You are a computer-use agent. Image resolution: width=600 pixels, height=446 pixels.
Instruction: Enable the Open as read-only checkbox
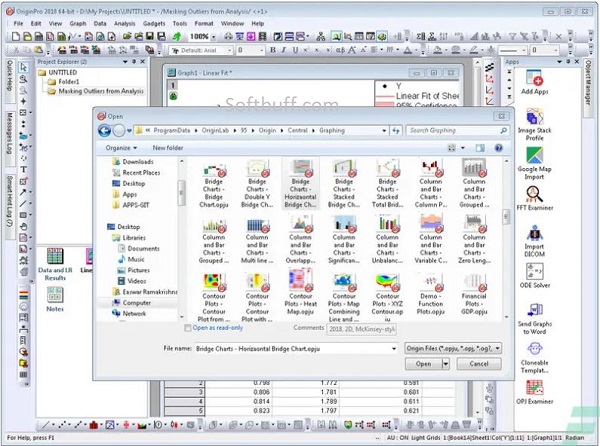(188, 328)
